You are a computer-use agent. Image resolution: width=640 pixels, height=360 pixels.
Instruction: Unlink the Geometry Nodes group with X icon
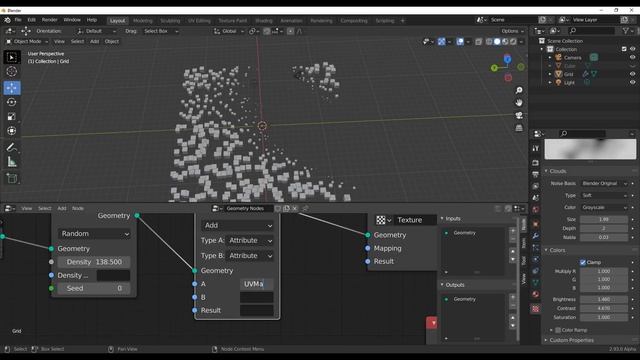(295, 209)
